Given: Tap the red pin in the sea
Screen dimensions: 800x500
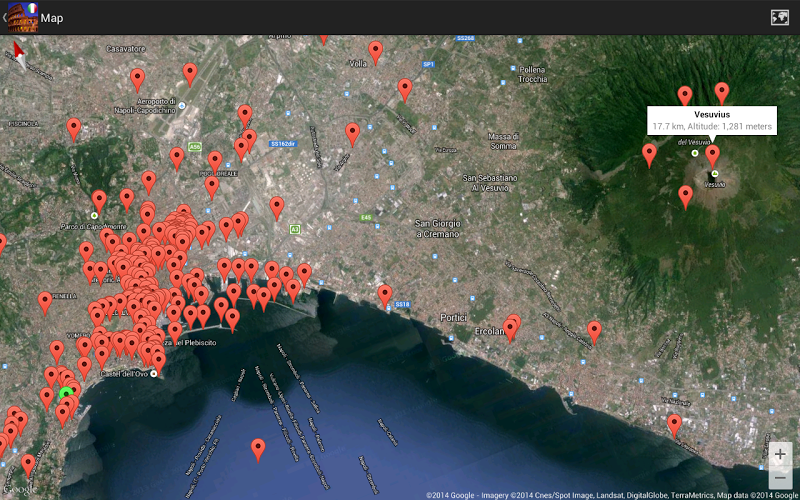Looking at the screenshot, I should pyautogui.click(x=258, y=449).
